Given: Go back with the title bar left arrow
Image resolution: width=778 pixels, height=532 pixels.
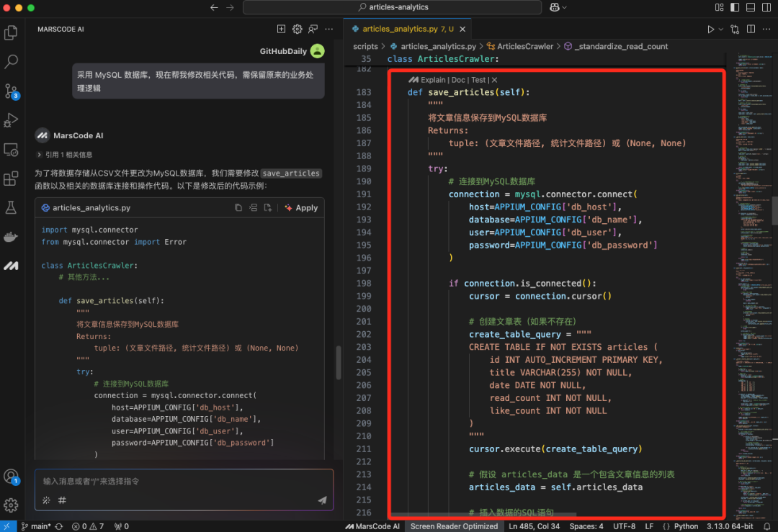Looking at the screenshot, I should click(214, 7).
